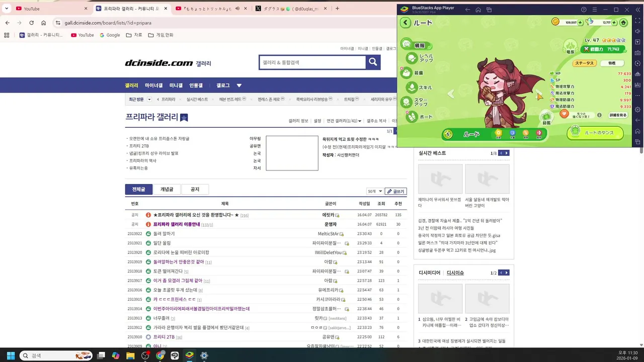Click the Chrome address bar URL

pos(108,23)
